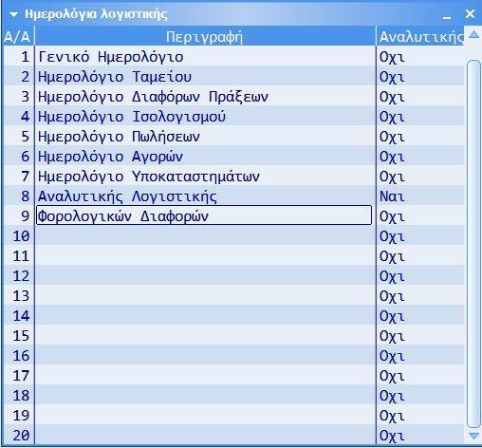Image resolution: width=482 pixels, height=448 pixels.
Task: Select Ημερολόγιο Αγορών entry
Action: pos(110,157)
